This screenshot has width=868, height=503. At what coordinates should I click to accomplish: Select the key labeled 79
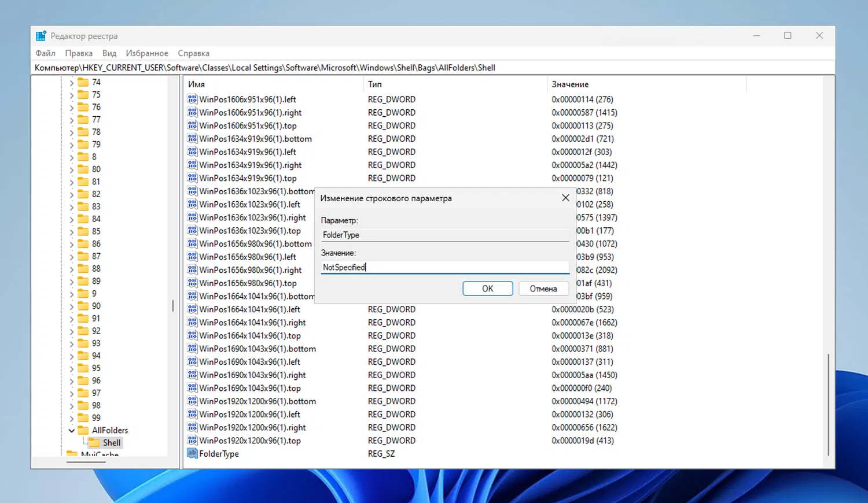point(96,145)
